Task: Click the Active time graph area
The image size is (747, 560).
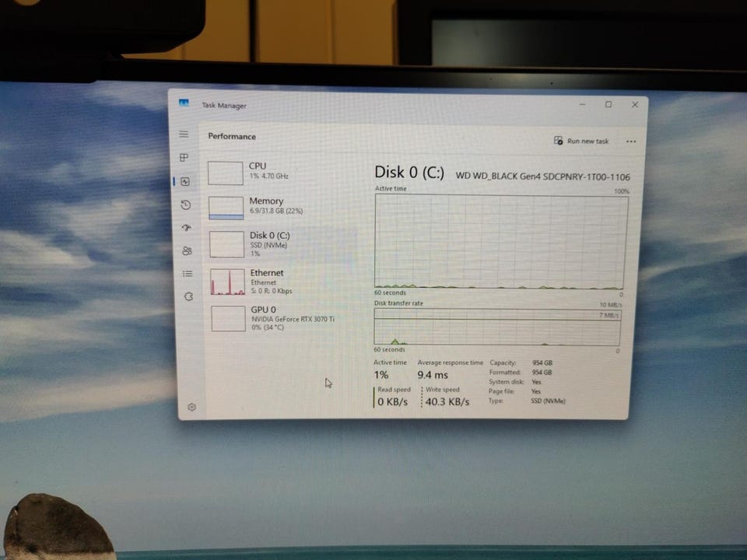Action: pyautogui.click(x=500, y=241)
